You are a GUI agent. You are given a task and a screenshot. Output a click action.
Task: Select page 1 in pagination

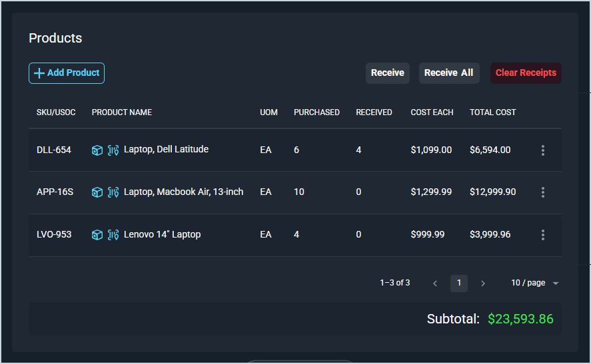coord(459,283)
